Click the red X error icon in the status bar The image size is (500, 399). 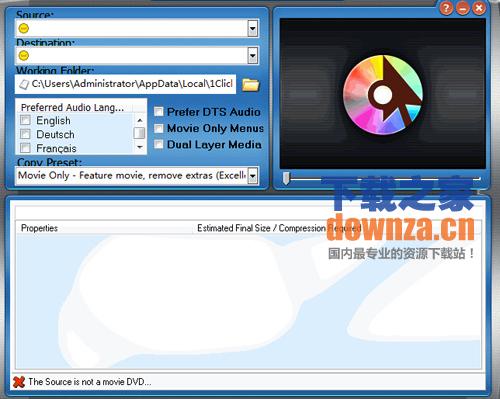coord(19,382)
